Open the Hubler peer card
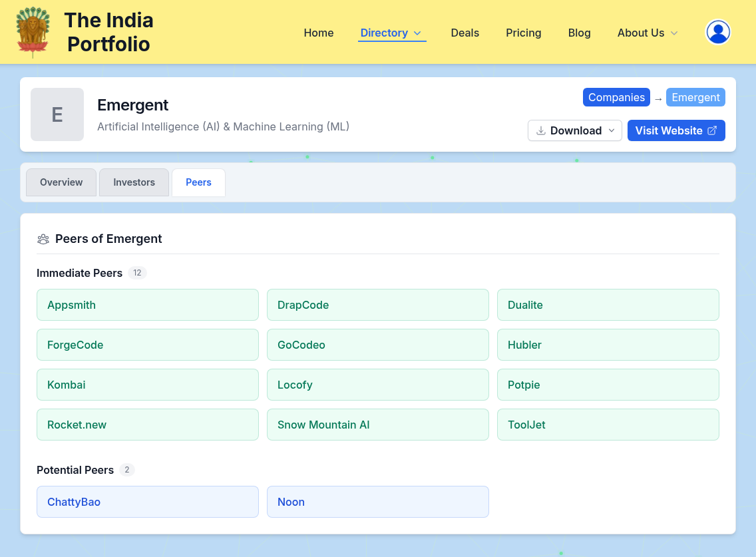This screenshot has width=756, height=557. (608, 345)
